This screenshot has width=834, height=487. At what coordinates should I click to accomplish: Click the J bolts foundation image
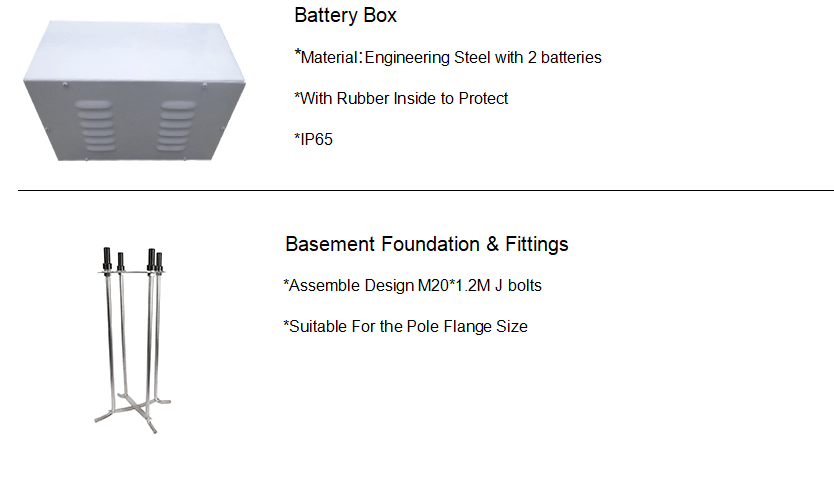click(x=133, y=340)
